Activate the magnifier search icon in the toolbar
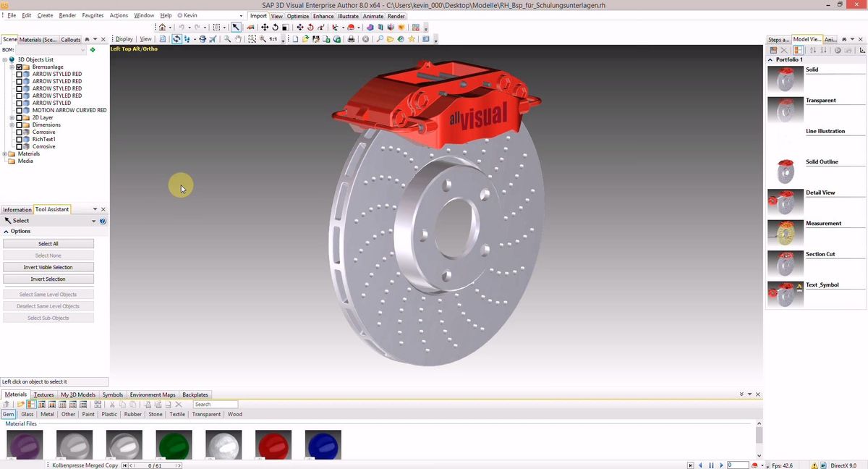Viewport: 868px width, 469px height. pyautogui.click(x=380, y=38)
